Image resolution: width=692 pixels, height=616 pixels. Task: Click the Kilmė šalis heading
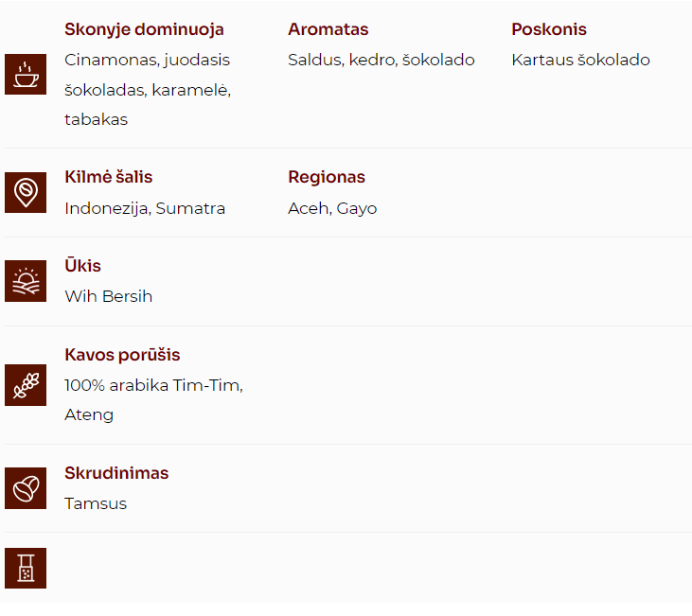click(108, 177)
